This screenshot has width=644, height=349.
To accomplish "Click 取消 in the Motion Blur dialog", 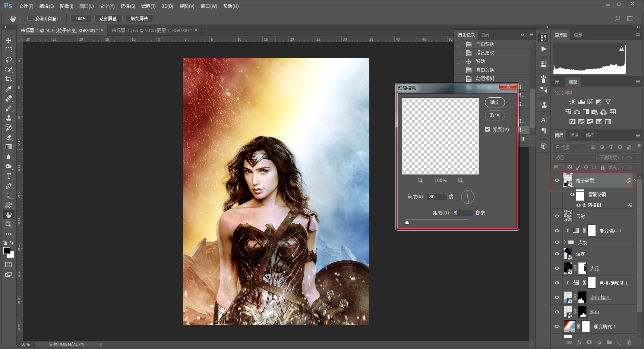I will [495, 116].
